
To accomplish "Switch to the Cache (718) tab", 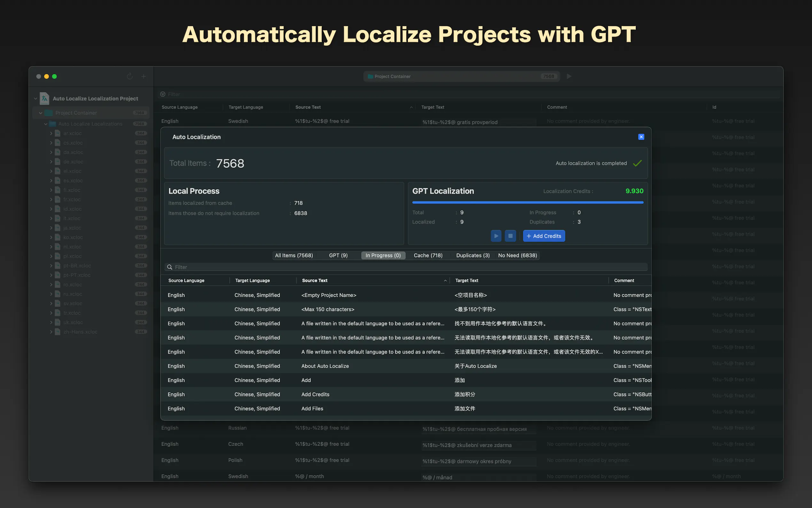I will 428,255.
